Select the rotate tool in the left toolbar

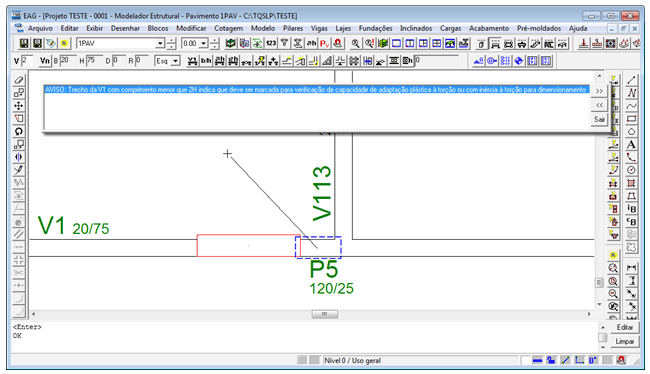coord(19,131)
